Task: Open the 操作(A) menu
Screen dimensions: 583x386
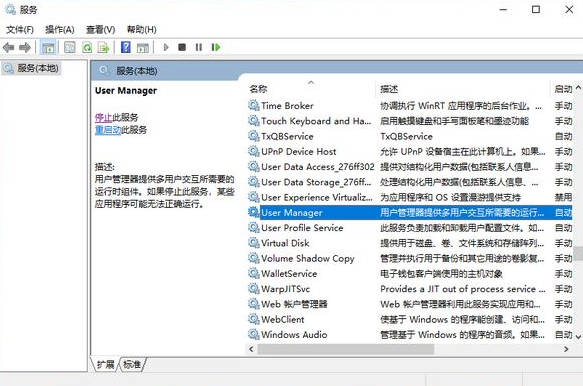Action: point(59,29)
